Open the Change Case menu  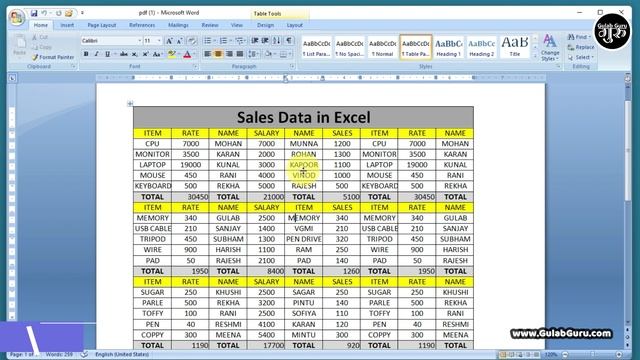pyautogui.click(x=157, y=54)
